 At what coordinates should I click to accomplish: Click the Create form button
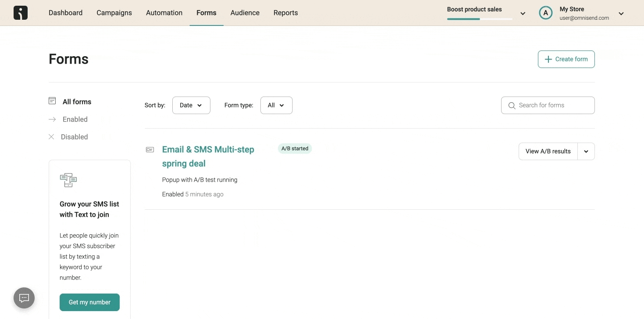pyautogui.click(x=566, y=59)
